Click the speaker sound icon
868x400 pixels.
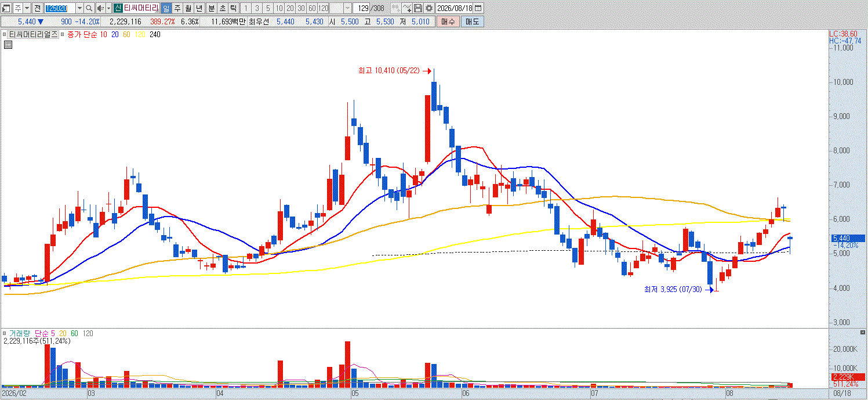[x=100, y=8]
